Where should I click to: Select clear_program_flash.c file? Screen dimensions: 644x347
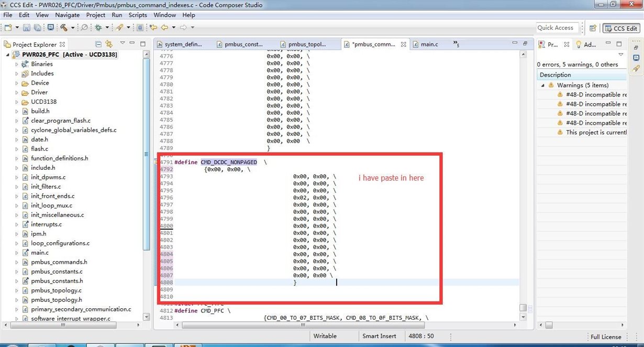61,121
